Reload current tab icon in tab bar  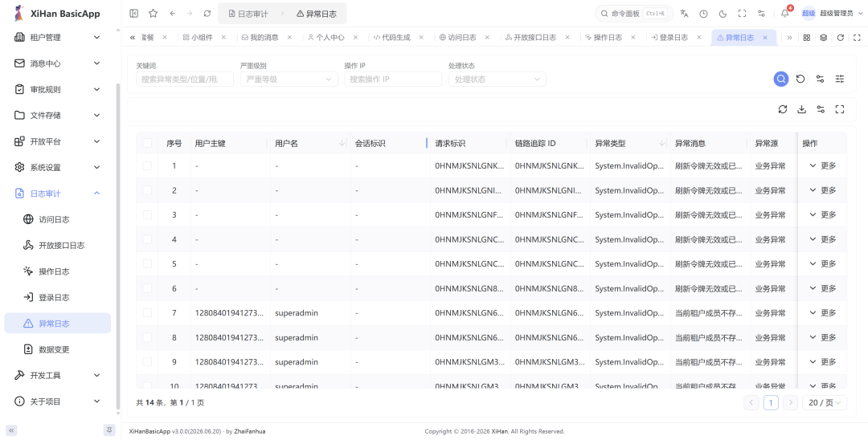(x=841, y=38)
